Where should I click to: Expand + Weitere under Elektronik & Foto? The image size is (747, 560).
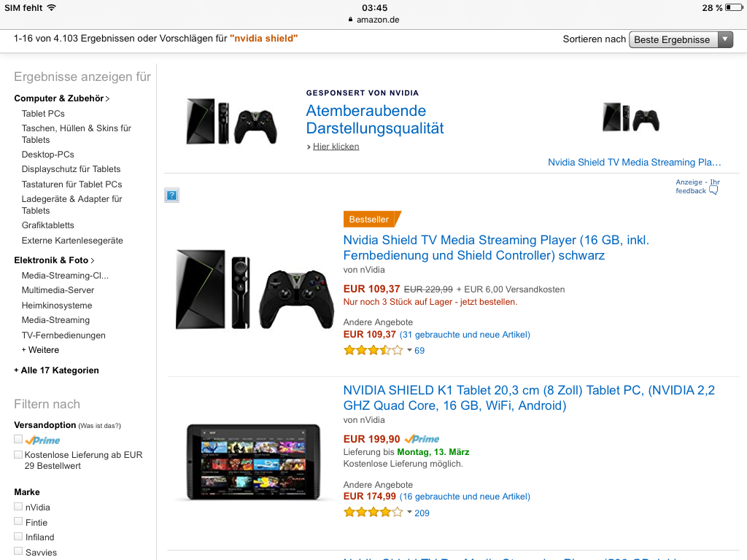coord(41,350)
